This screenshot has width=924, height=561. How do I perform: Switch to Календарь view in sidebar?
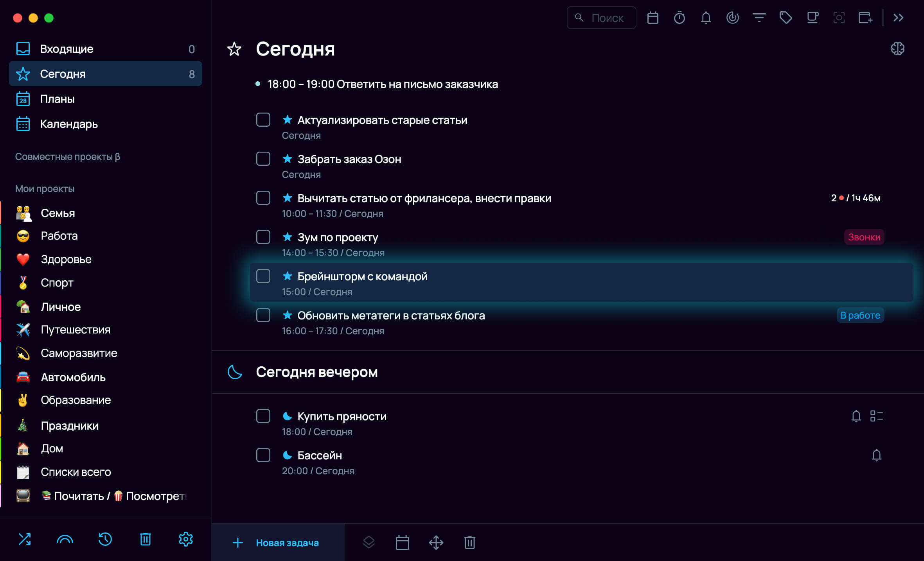tap(69, 124)
